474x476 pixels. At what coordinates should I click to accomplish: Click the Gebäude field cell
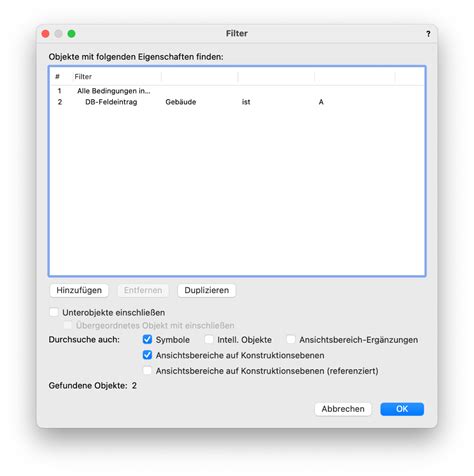pyautogui.click(x=181, y=102)
